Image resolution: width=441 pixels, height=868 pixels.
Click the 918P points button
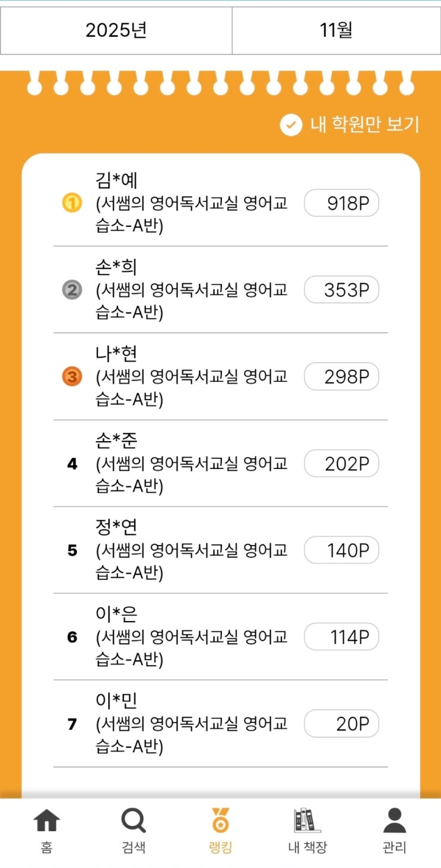point(341,204)
